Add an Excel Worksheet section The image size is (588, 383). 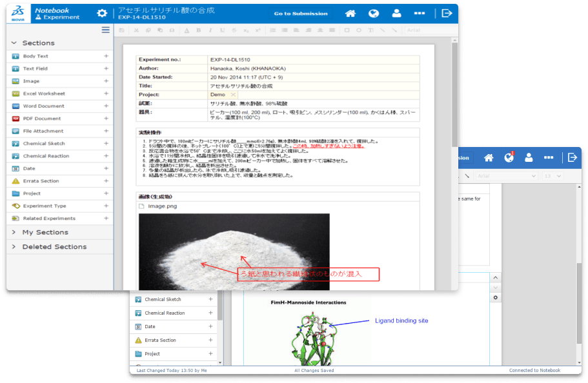106,93
